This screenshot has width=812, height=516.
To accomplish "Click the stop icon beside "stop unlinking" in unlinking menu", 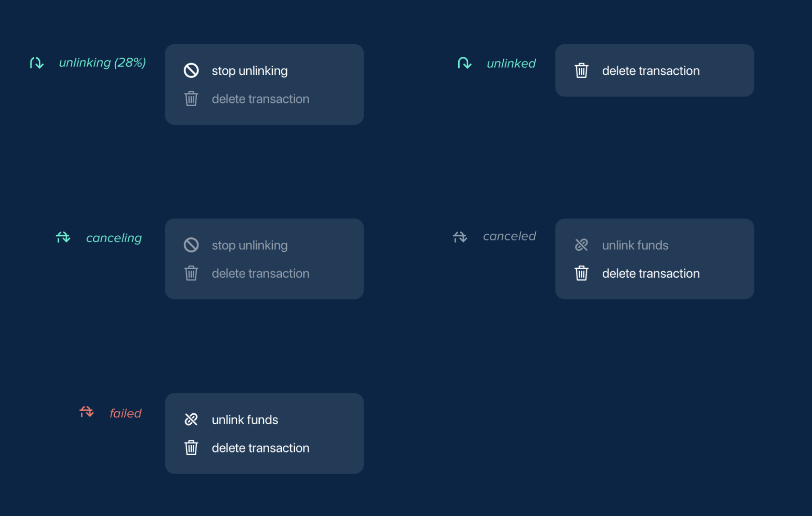I will coord(191,71).
